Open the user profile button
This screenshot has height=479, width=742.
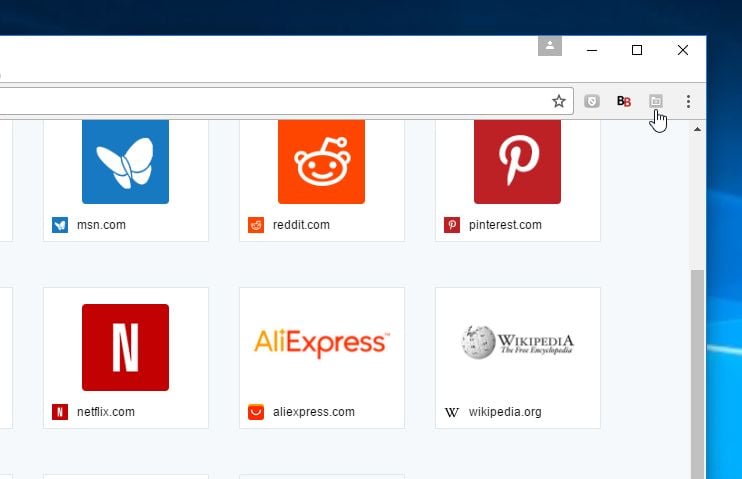pyautogui.click(x=550, y=46)
